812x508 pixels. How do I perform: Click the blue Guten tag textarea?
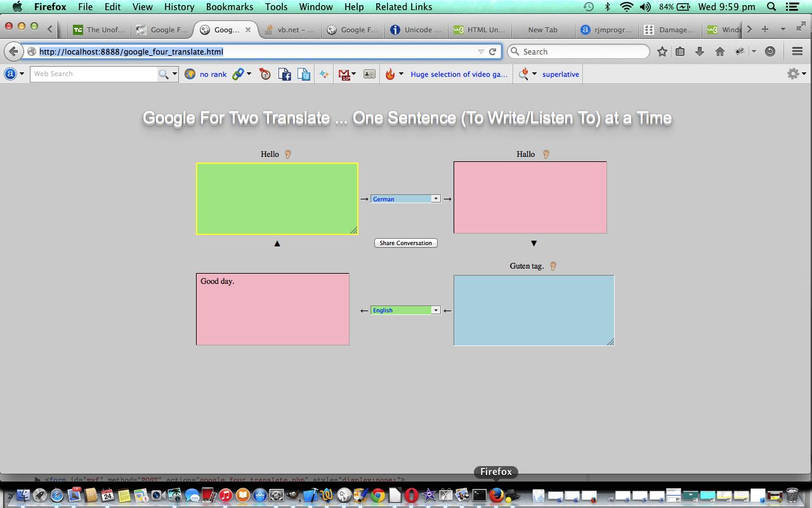[x=534, y=311]
